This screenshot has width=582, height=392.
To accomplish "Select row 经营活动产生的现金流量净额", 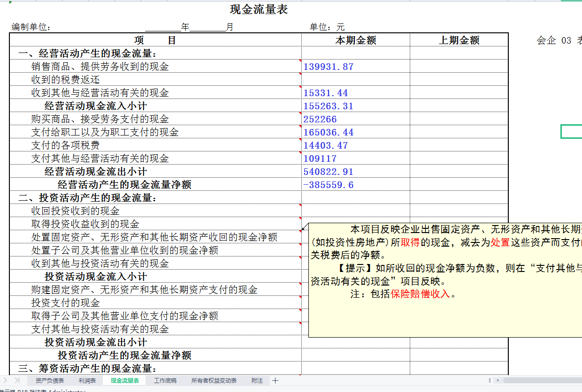I will pos(124,185).
